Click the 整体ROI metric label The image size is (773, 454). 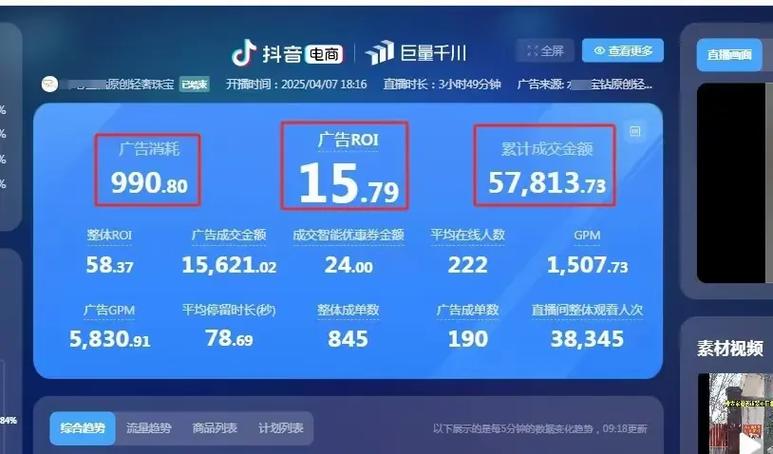[109, 235]
